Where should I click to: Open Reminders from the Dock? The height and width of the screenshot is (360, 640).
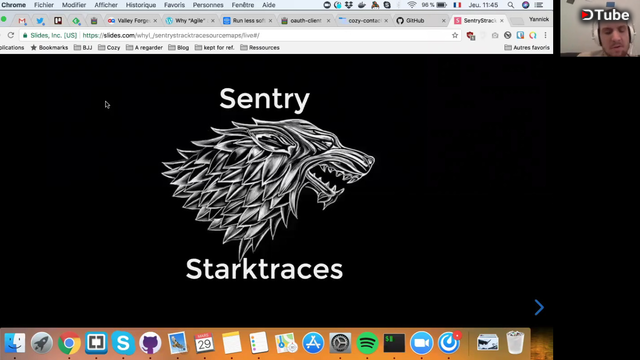tap(259, 342)
